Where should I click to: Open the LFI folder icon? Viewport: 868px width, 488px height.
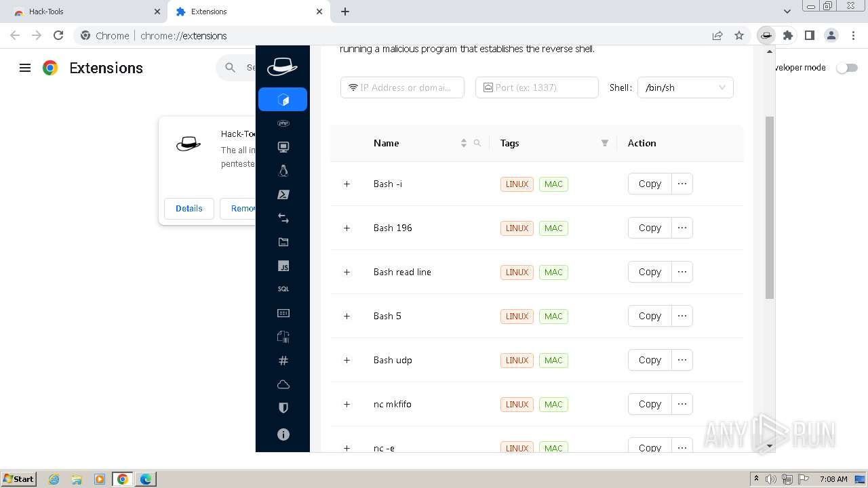(x=283, y=242)
